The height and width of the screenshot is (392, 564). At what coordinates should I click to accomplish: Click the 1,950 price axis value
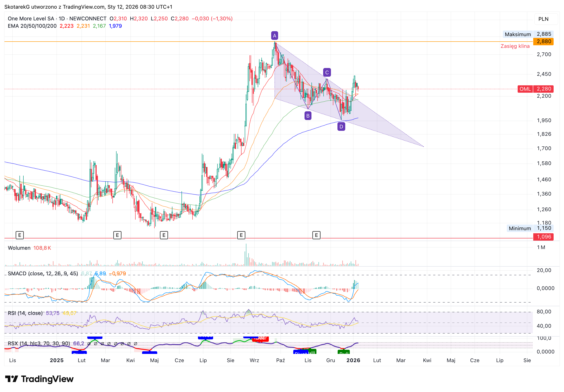(x=544, y=121)
